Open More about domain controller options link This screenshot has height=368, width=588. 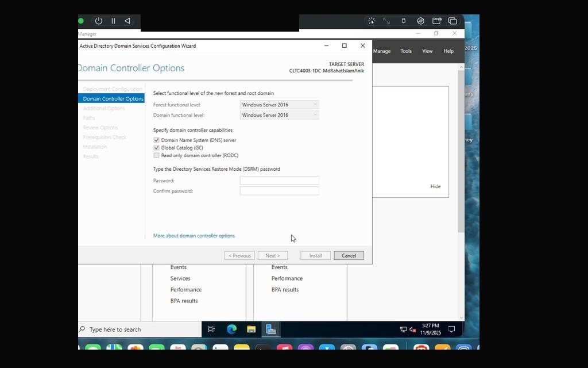[194, 236]
